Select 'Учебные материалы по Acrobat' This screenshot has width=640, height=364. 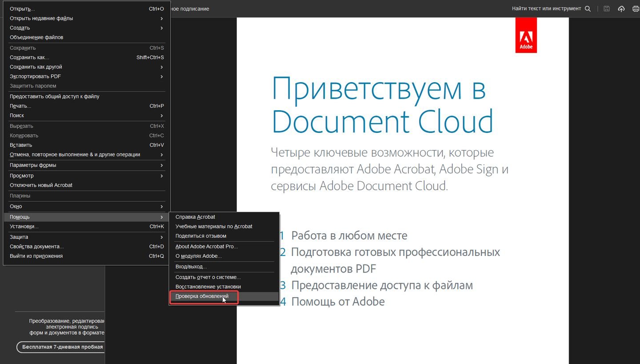[x=224, y=227]
